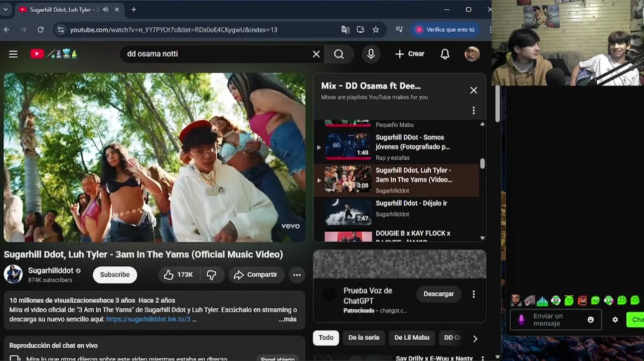Open account avatar menu

[x=472, y=54]
